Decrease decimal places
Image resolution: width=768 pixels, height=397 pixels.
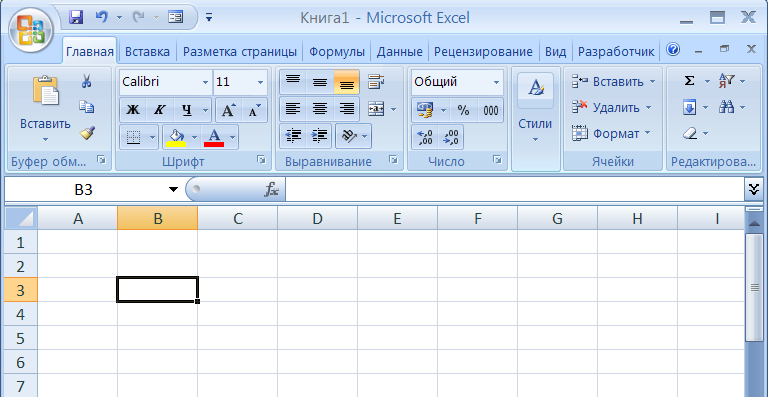[451, 137]
